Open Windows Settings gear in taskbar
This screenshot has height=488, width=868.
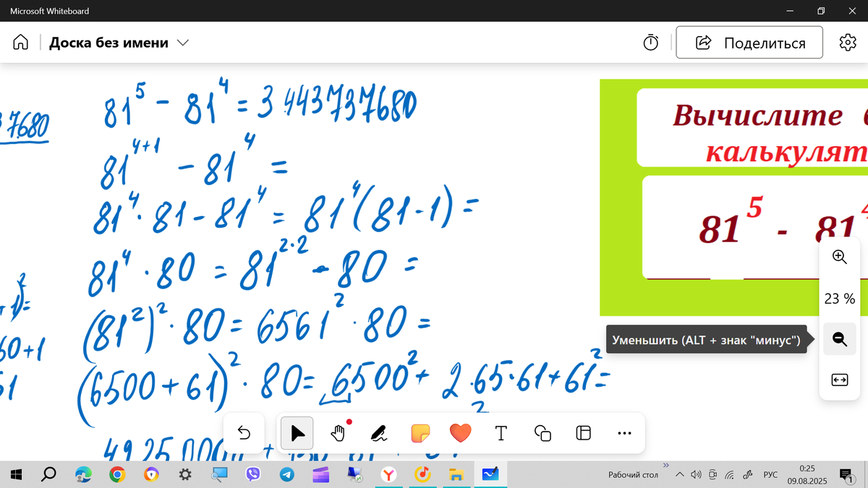point(185,474)
